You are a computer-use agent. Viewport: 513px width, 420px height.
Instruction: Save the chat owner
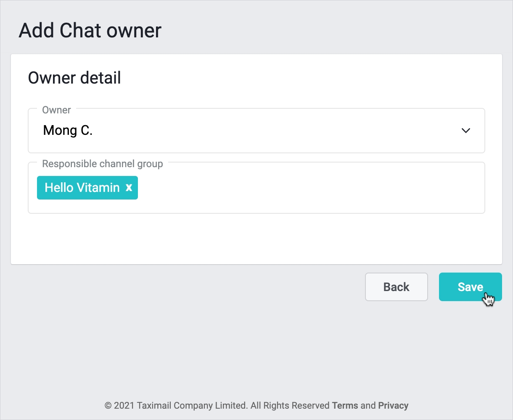tap(470, 287)
